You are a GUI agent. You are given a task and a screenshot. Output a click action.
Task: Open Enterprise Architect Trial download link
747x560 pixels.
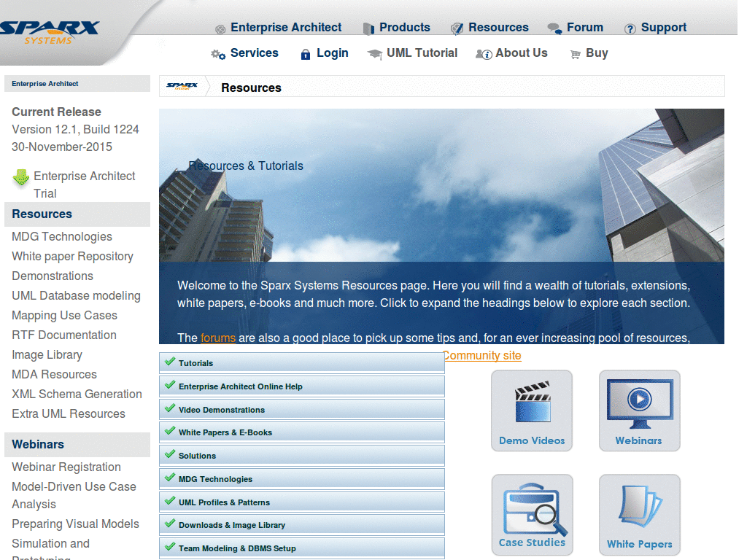[x=85, y=184]
